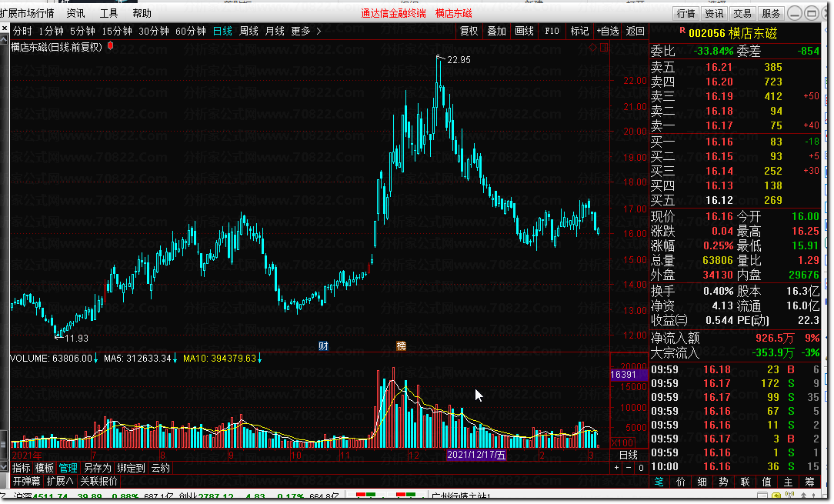Open the F10 company info
The image size is (834, 504).
[552, 32]
